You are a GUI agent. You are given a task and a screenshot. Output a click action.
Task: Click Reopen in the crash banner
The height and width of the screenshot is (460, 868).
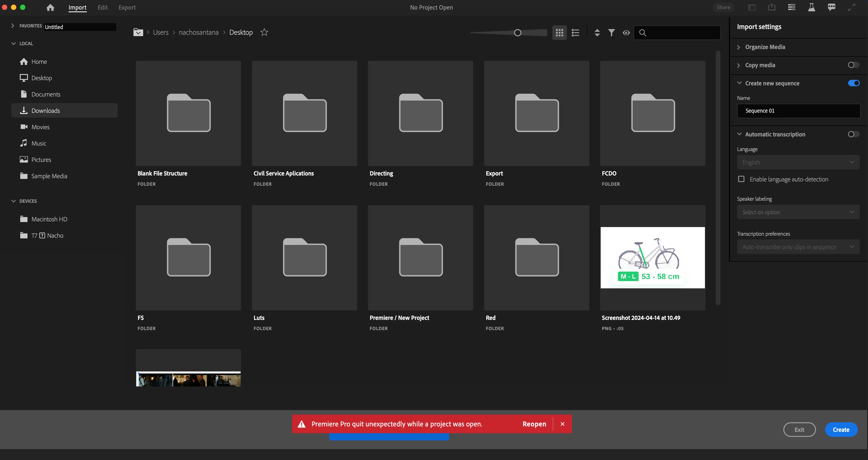pos(534,424)
